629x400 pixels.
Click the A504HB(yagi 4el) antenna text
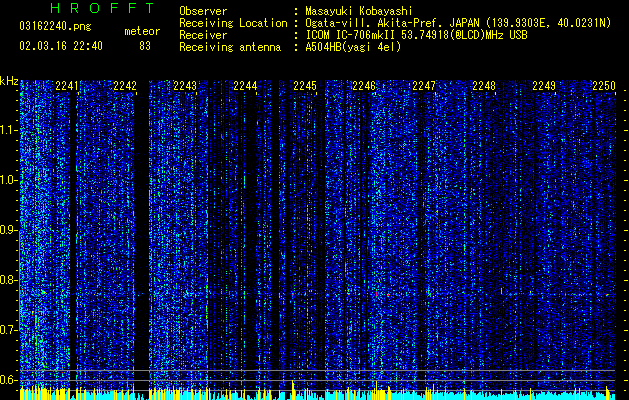tap(353, 47)
